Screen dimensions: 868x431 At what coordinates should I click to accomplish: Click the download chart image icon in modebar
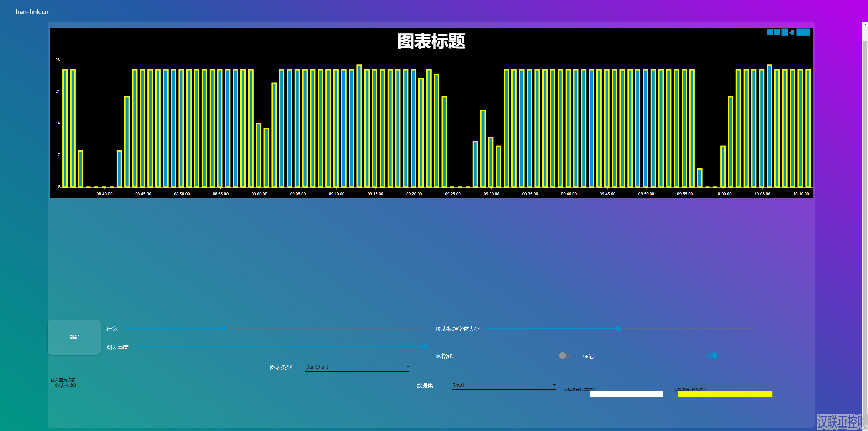point(770,33)
